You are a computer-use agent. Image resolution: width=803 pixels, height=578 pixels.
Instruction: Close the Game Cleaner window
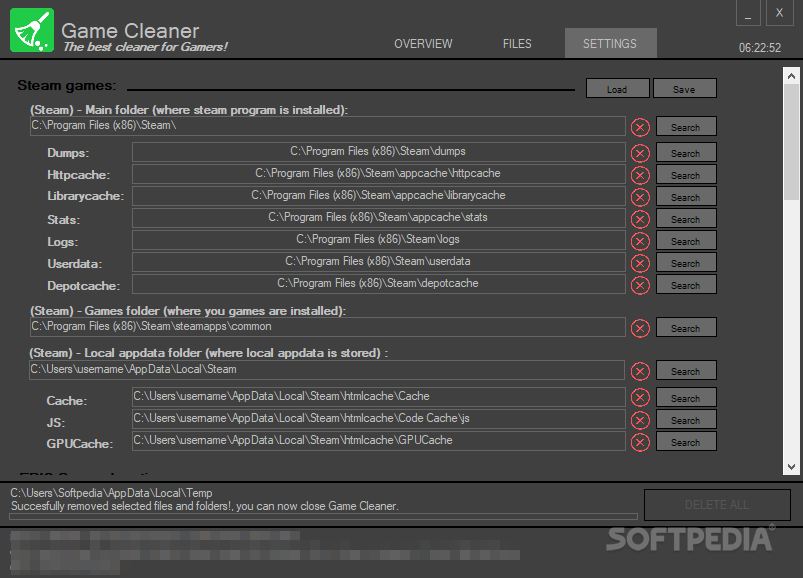click(x=779, y=13)
